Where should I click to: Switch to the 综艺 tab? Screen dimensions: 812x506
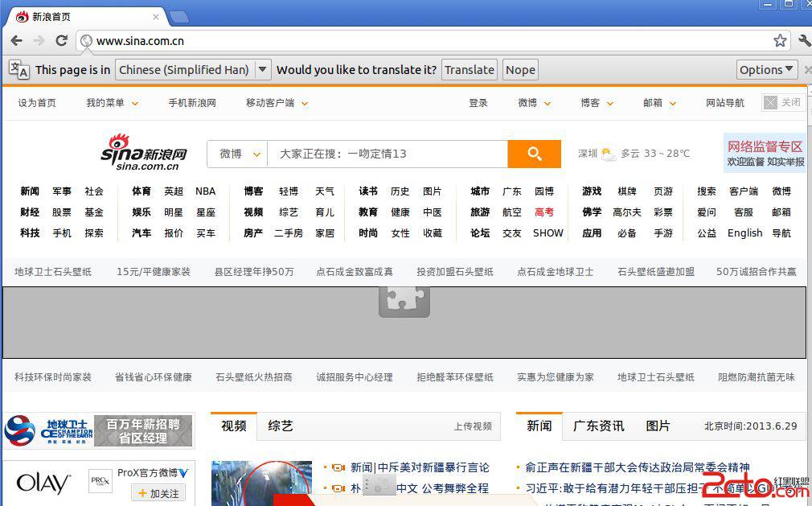(x=280, y=426)
